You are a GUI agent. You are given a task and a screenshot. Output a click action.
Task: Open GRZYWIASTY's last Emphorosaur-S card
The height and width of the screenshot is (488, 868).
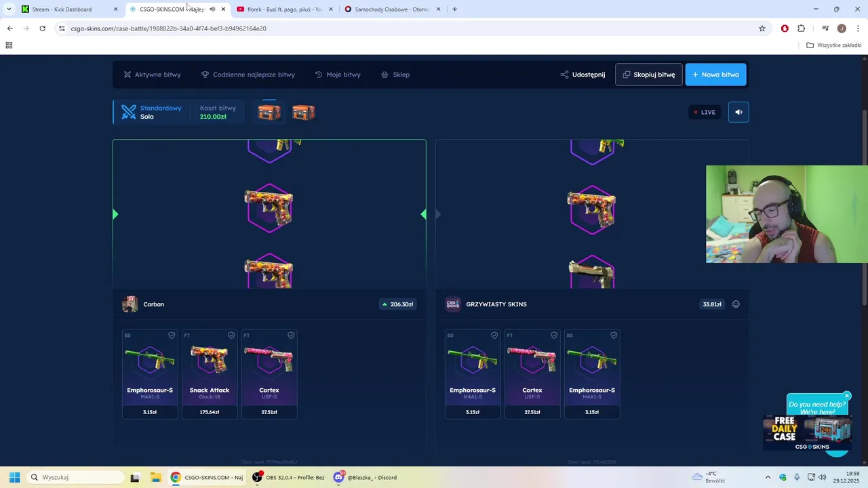click(592, 373)
